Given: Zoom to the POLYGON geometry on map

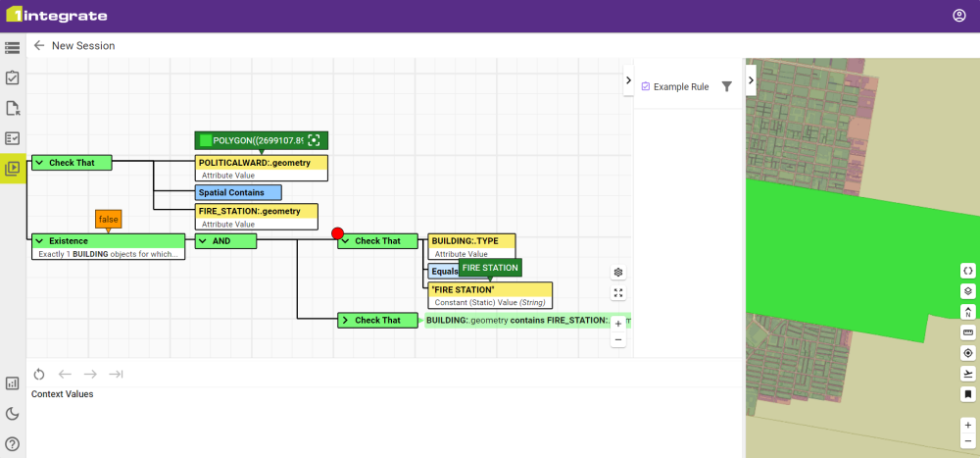Looking at the screenshot, I should point(314,140).
